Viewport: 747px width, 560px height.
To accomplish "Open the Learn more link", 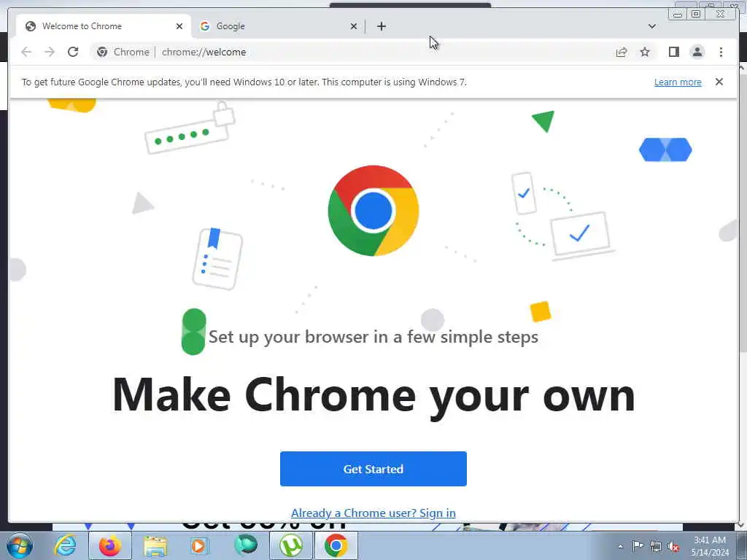I will click(x=678, y=82).
